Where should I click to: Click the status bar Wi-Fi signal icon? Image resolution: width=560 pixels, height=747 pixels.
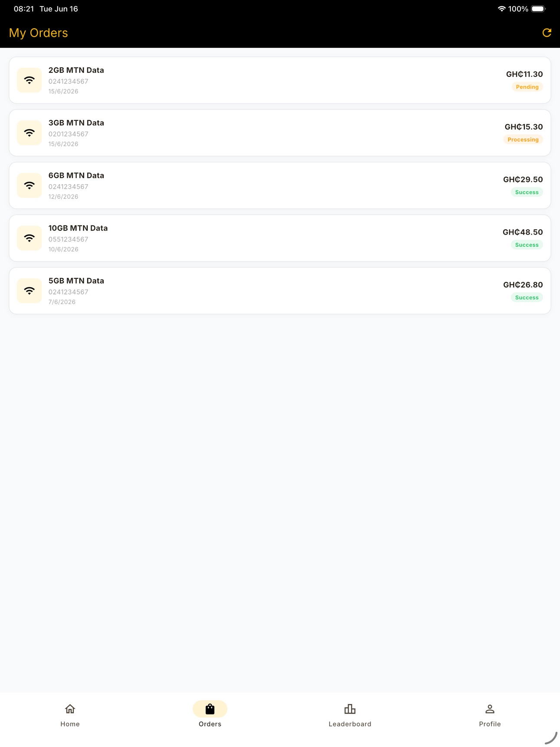tap(501, 9)
